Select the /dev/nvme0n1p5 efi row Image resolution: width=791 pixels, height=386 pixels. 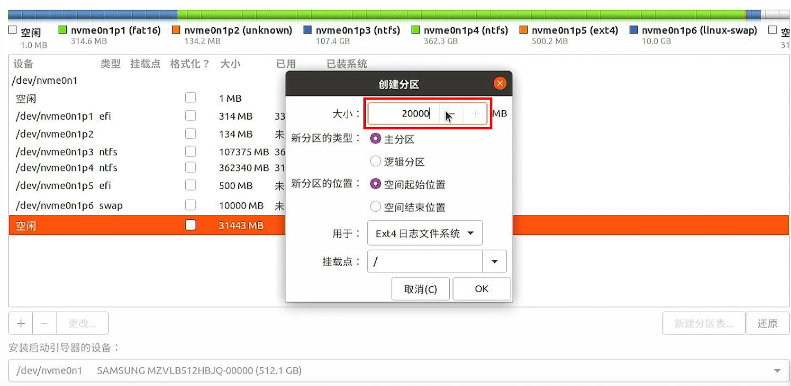147,186
